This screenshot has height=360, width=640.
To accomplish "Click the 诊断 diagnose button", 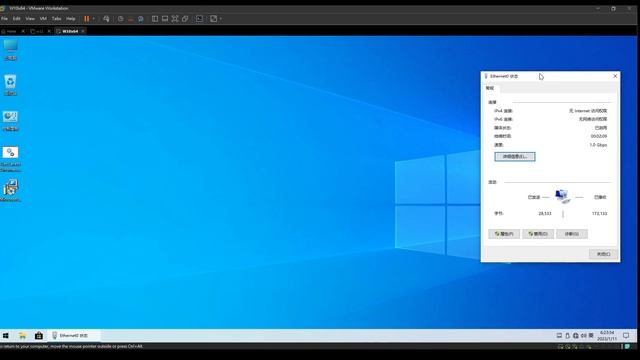I will pyautogui.click(x=572, y=234).
